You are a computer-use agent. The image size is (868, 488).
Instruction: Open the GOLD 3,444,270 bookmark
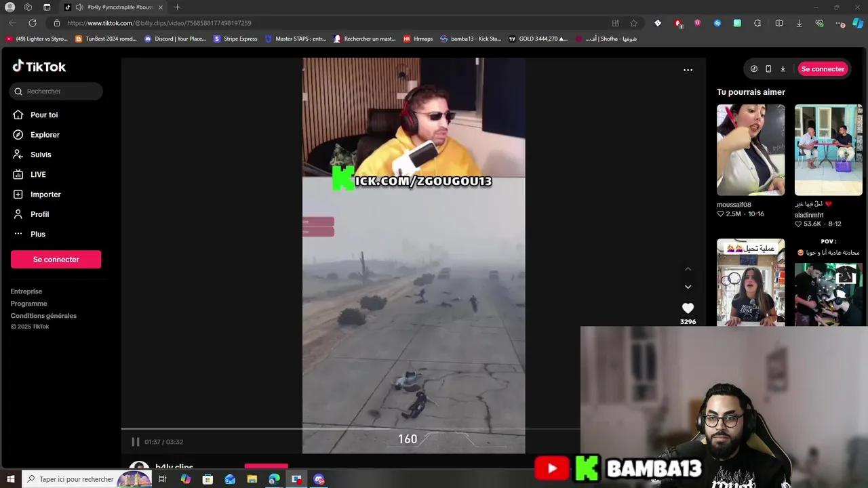[x=538, y=39]
